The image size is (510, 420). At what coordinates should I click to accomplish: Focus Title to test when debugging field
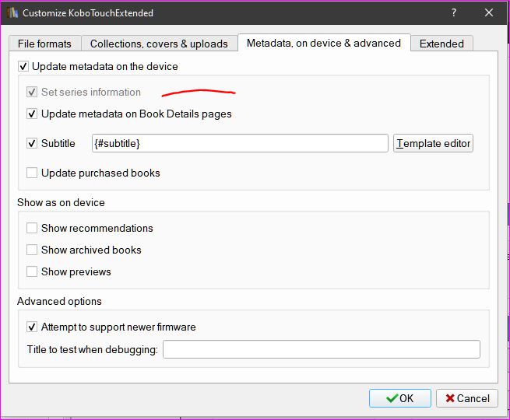click(322, 349)
